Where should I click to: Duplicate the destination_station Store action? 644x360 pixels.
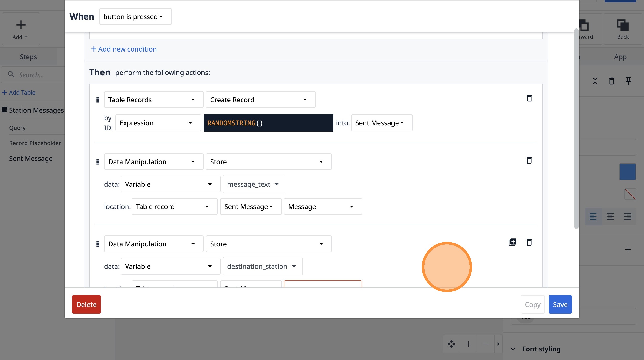tap(512, 242)
